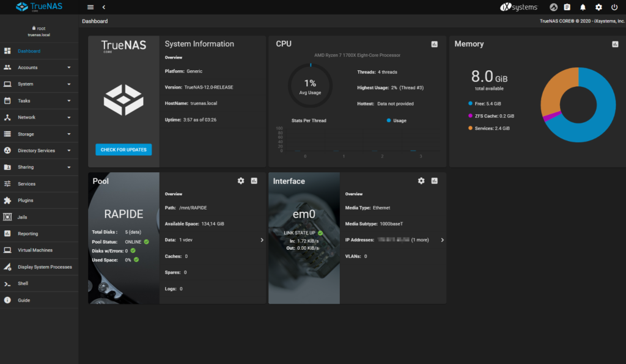
Task: Open the Guide menu label
Action: (x=24, y=300)
